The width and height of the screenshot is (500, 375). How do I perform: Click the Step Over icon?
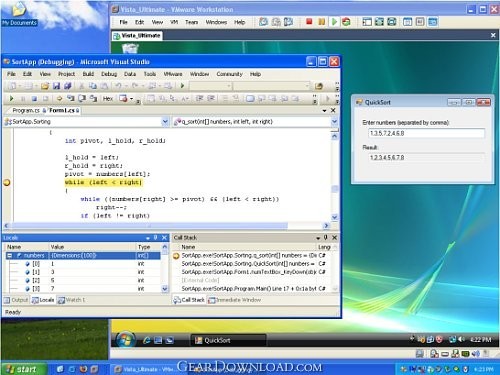pos(82,98)
